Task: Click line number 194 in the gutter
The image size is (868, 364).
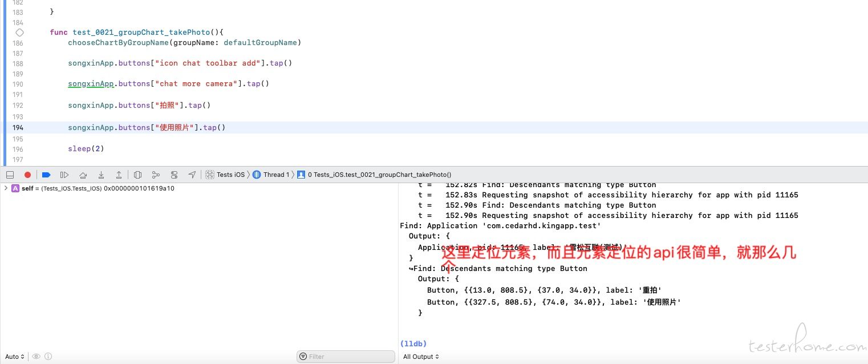Action: [18, 128]
